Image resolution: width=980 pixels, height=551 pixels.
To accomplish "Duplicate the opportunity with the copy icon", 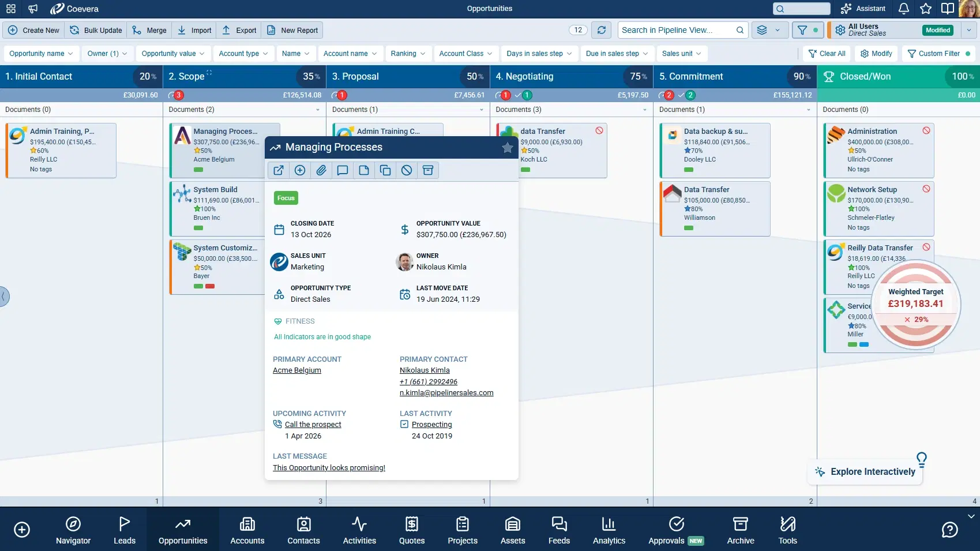I will (x=385, y=170).
